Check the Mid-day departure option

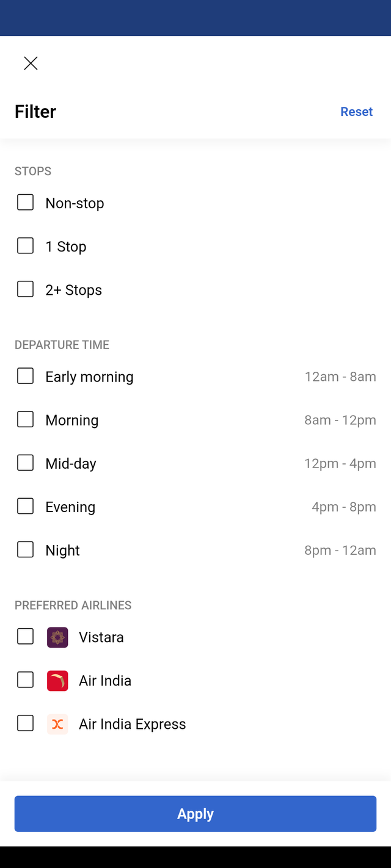(25, 463)
